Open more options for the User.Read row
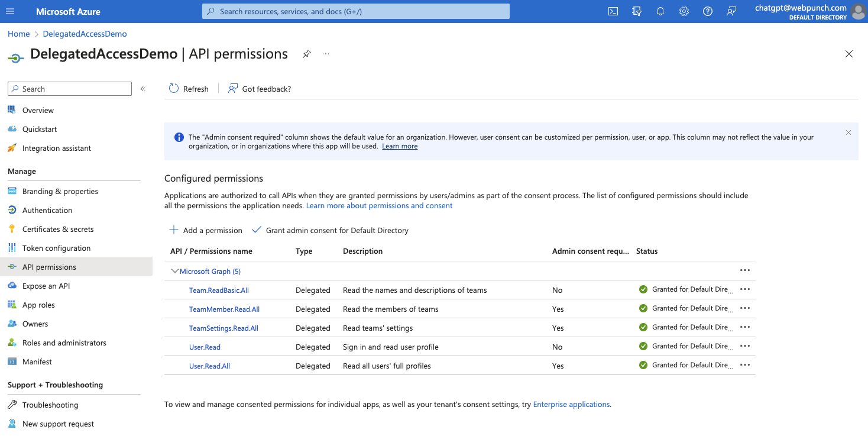868x436 pixels. pos(744,345)
